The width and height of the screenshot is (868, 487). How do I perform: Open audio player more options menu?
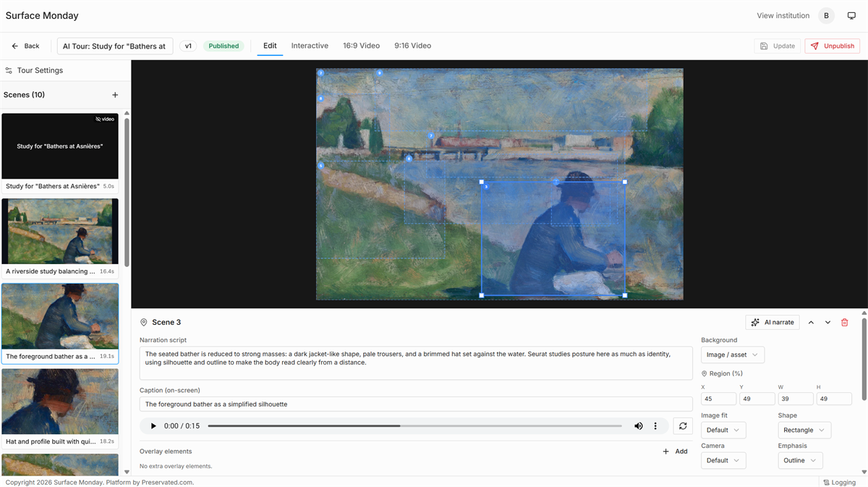click(x=655, y=426)
